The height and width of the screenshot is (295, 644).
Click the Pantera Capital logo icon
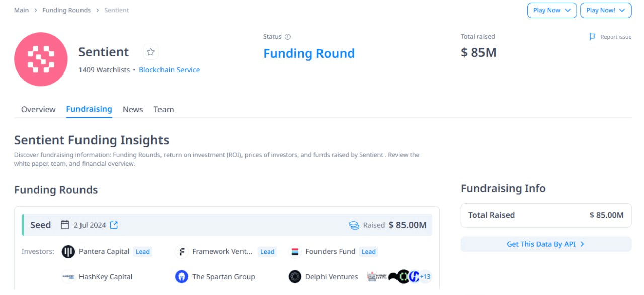pyautogui.click(x=68, y=252)
